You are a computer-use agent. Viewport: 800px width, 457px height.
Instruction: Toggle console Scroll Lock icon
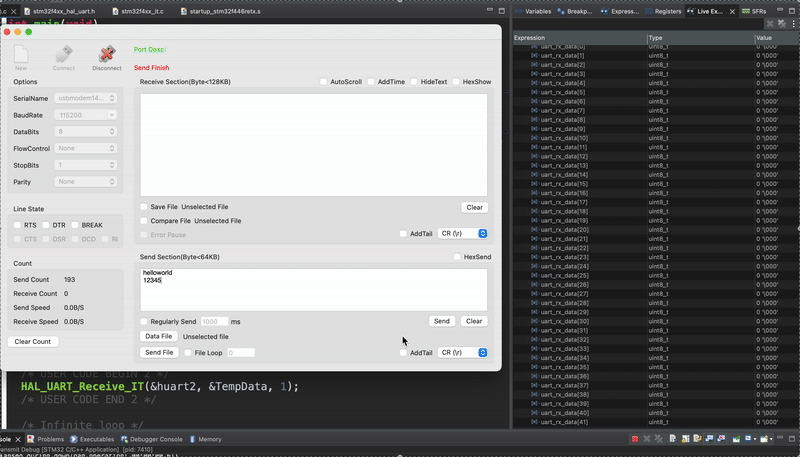685,439
